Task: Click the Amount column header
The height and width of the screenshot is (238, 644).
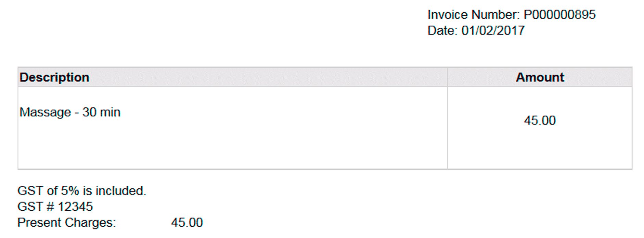Action: [x=540, y=77]
